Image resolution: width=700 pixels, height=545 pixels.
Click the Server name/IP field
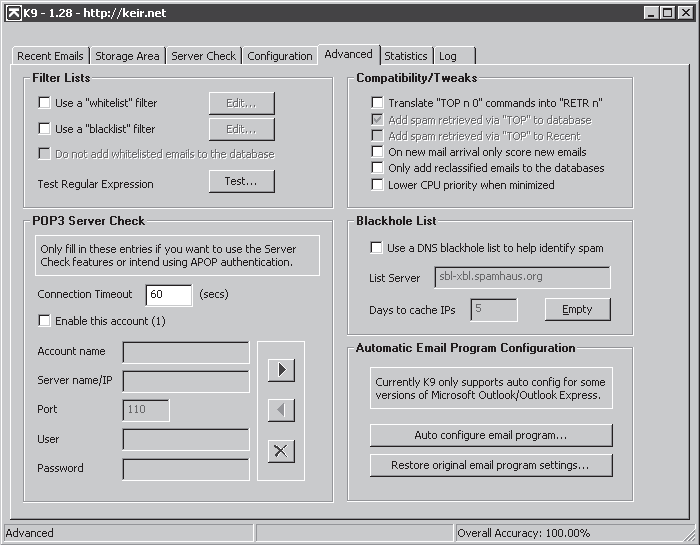point(186,382)
